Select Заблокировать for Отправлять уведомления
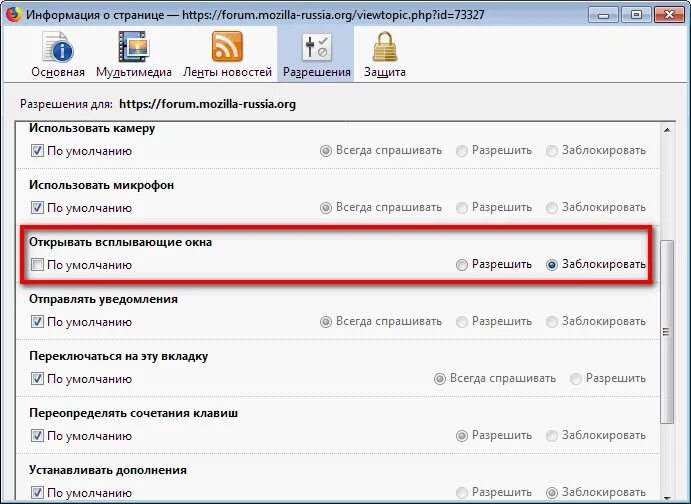 (x=551, y=322)
